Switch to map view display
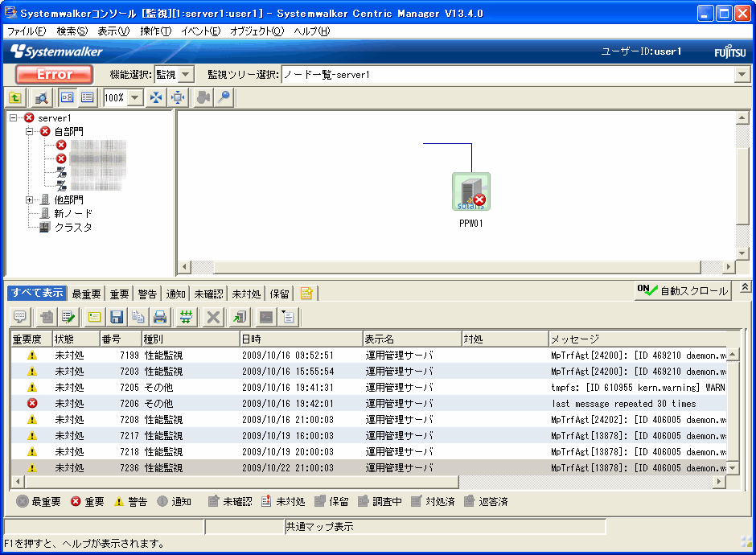The image size is (756, 555). [x=67, y=98]
